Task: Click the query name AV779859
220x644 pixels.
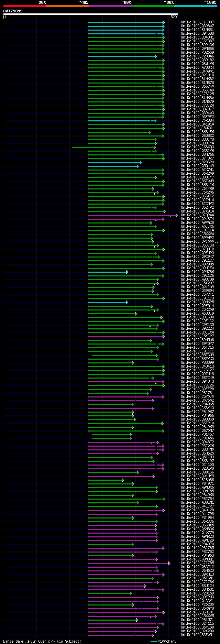Action: point(13,11)
